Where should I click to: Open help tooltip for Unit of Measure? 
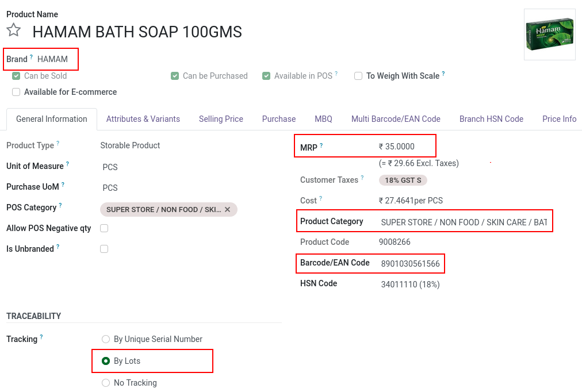(x=67, y=164)
